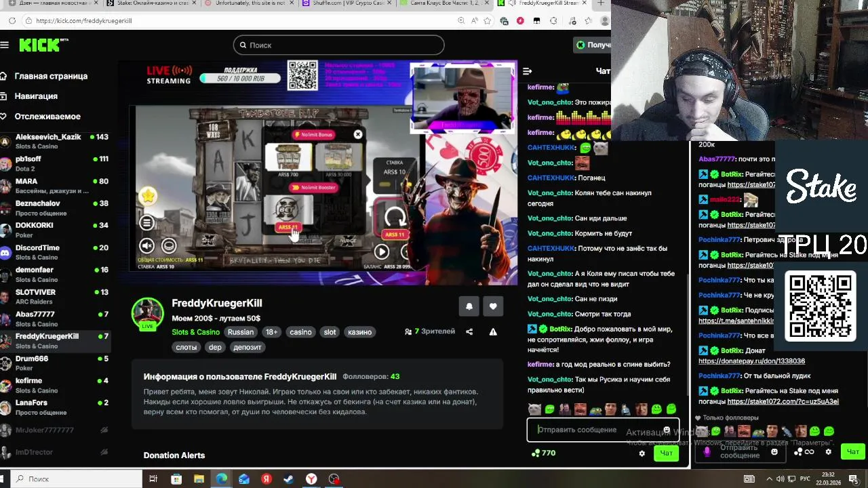Open emoji picker in right chat input
868x488 pixels.
point(774,452)
